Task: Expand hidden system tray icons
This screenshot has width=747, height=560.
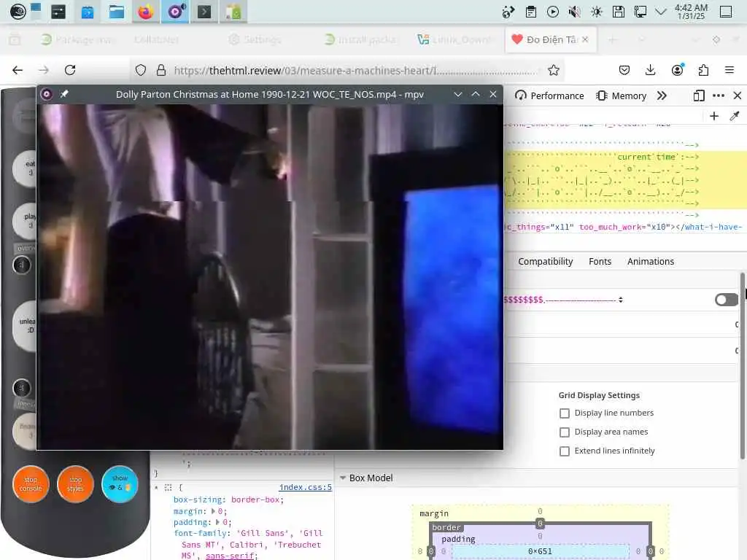Action: tap(661, 12)
